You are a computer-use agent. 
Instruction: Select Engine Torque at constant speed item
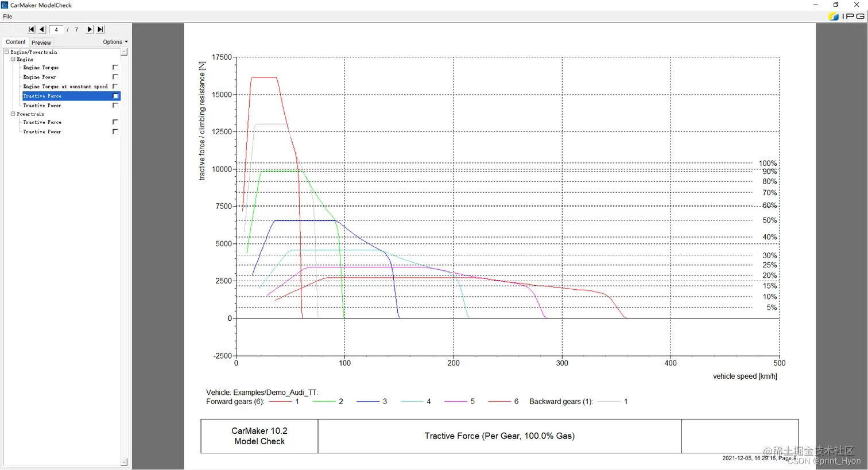click(65, 87)
